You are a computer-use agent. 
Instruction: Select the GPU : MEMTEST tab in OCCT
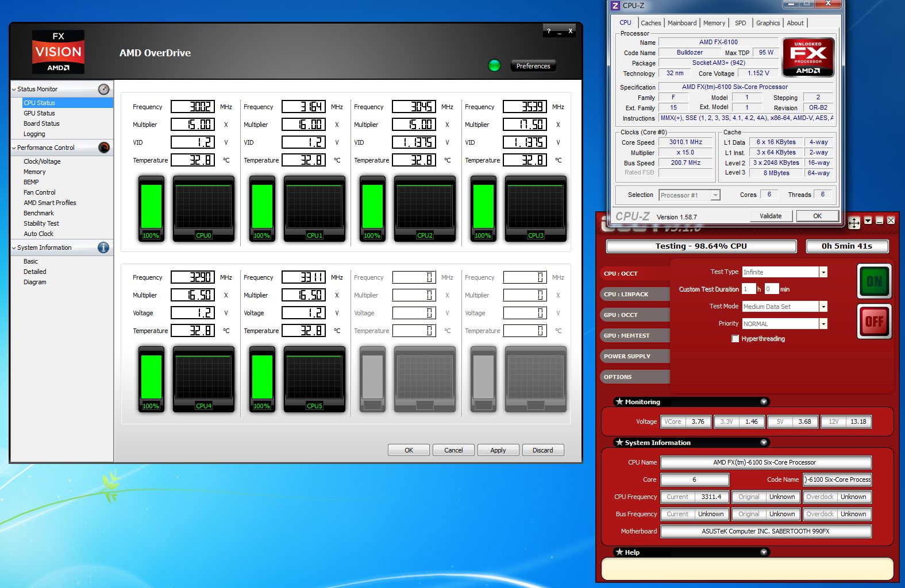point(635,335)
